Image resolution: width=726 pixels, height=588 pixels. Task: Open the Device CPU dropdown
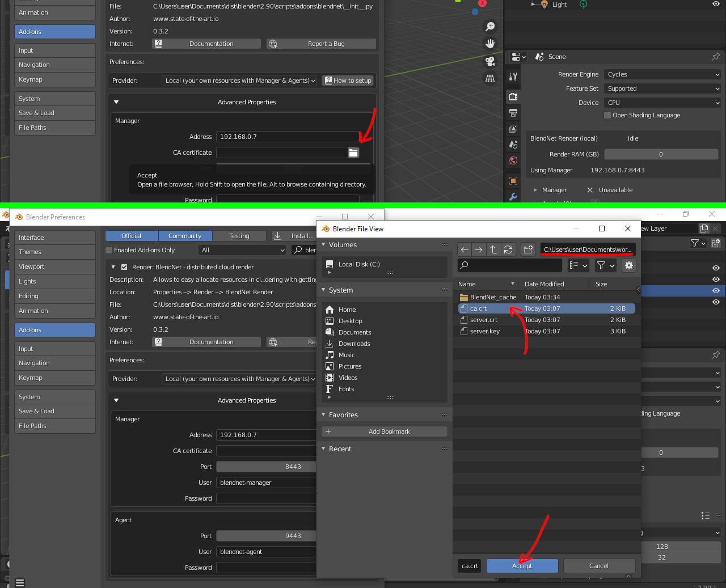point(662,103)
